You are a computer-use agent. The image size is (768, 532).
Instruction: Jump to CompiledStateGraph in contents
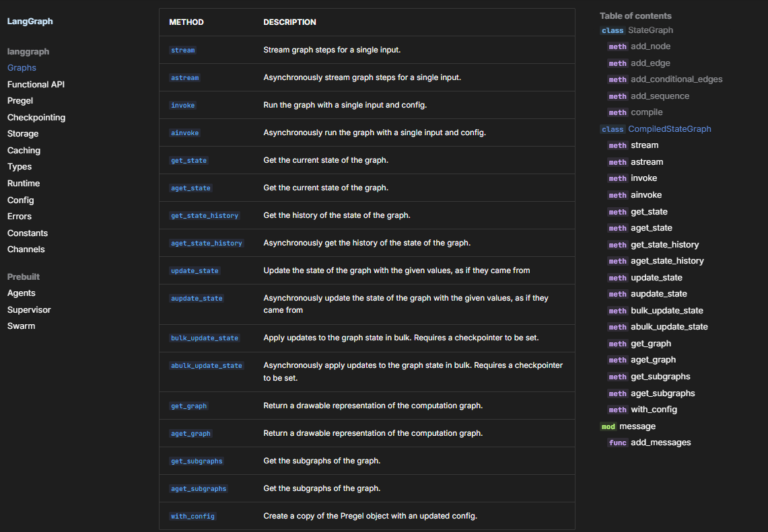pyautogui.click(x=670, y=129)
